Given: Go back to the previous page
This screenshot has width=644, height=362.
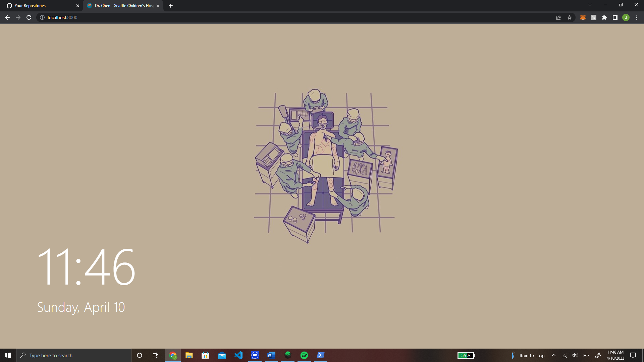Looking at the screenshot, I should [x=7, y=17].
